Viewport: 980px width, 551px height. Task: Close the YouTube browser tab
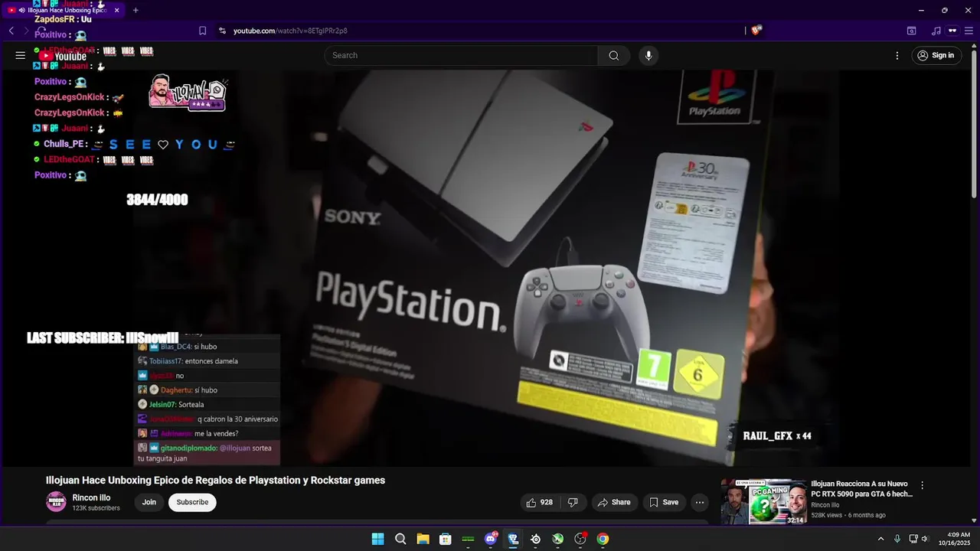click(116, 10)
